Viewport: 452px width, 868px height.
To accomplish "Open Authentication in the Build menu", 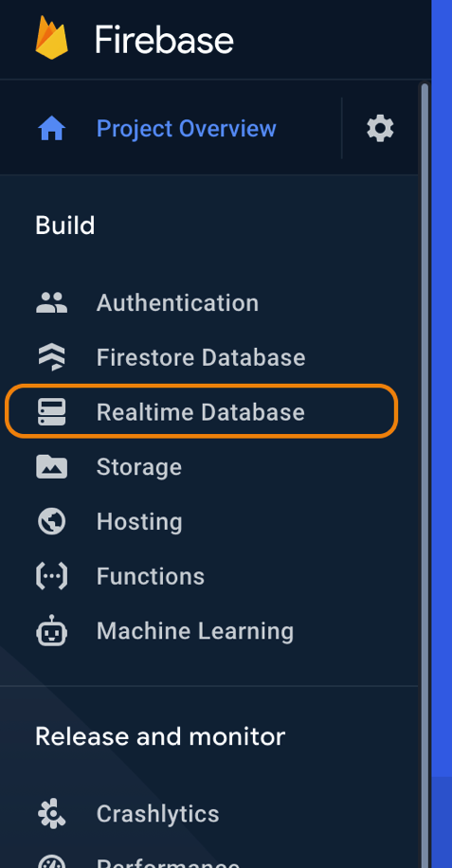I will pos(177,303).
